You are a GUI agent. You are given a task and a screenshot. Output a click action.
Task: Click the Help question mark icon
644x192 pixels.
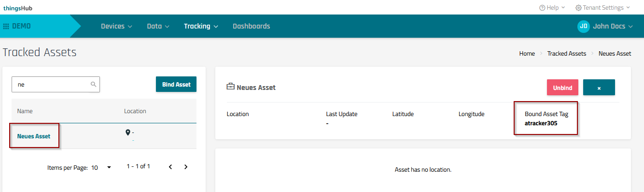pyautogui.click(x=542, y=8)
